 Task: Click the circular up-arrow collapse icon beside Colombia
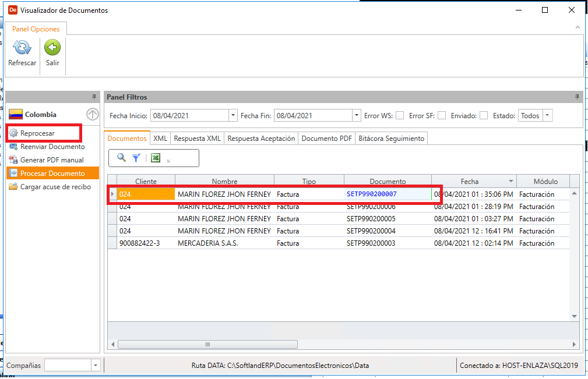[93, 114]
